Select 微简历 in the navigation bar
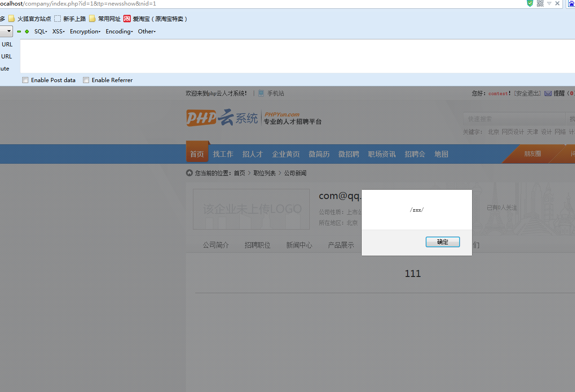 click(x=319, y=154)
